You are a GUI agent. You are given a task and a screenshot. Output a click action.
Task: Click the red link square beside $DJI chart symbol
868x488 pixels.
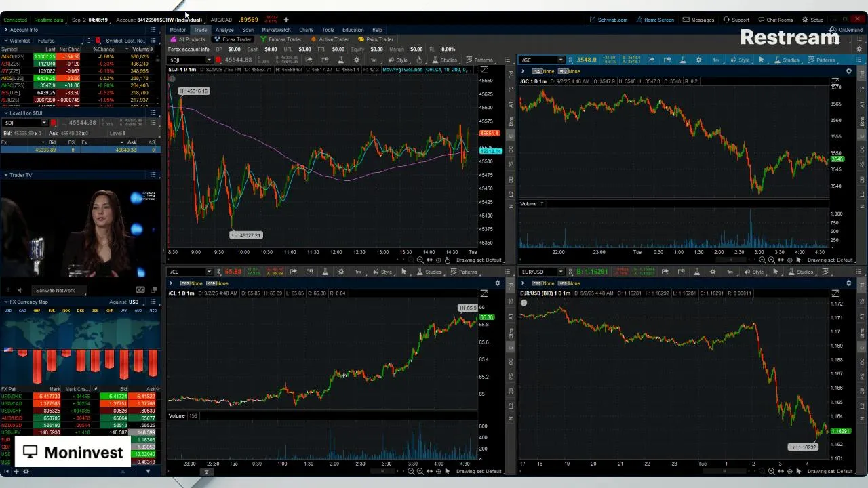[x=218, y=60]
